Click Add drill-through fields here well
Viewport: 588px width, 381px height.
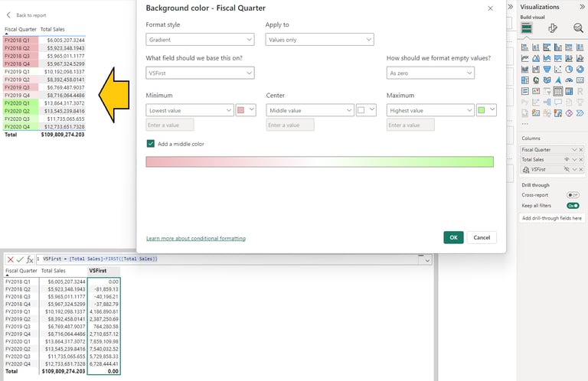(x=551, y=218)
